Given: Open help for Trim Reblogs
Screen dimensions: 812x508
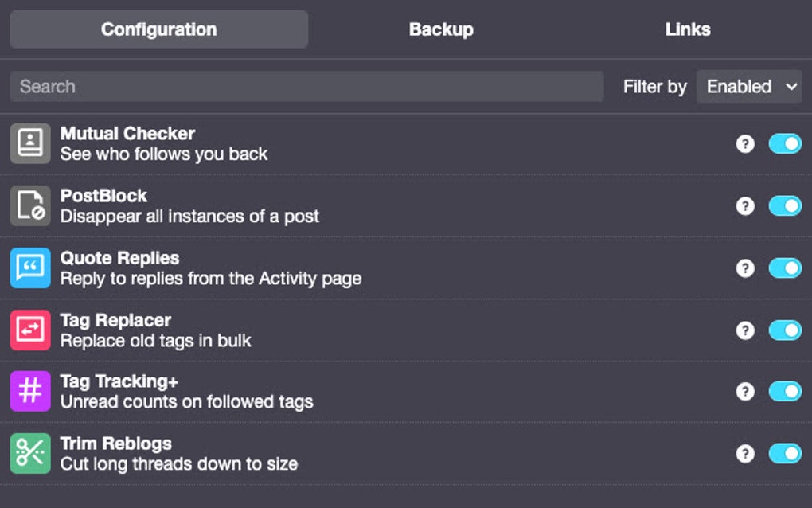Looking at the screenshot, I should pyautogui.click(x=745, y=453).
